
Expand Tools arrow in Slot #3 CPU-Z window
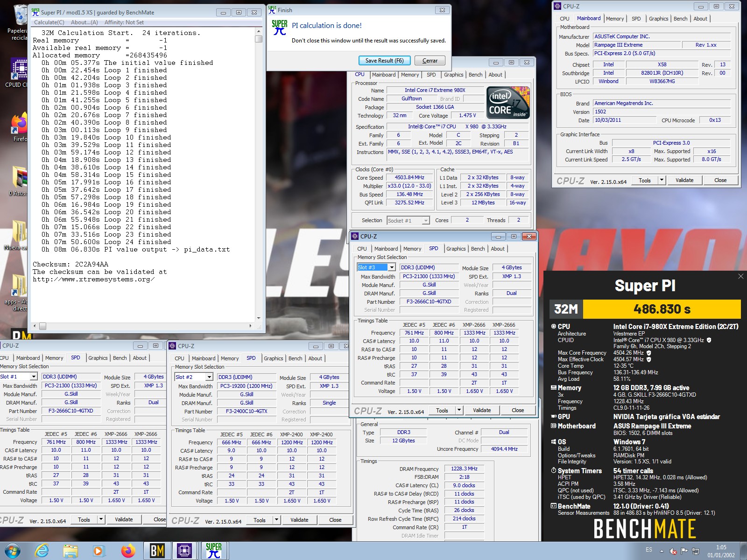459,410
